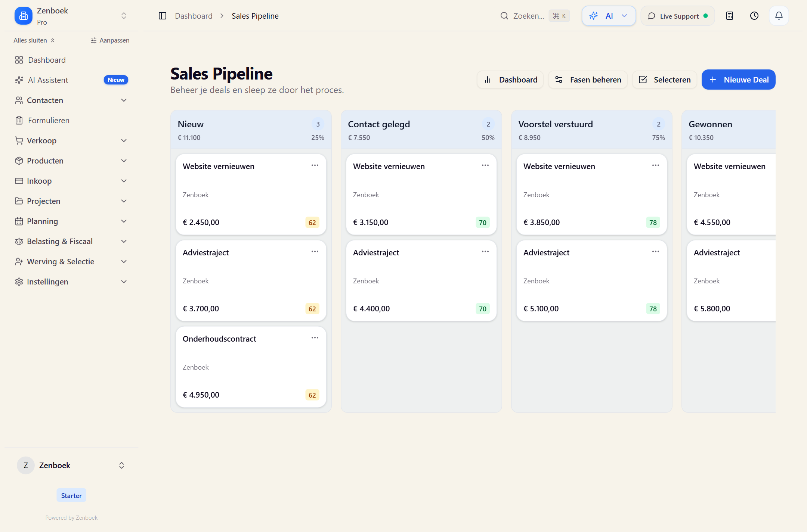Open options on Contact gelegd Website vernieuwen card

click(x=485, y=165)
